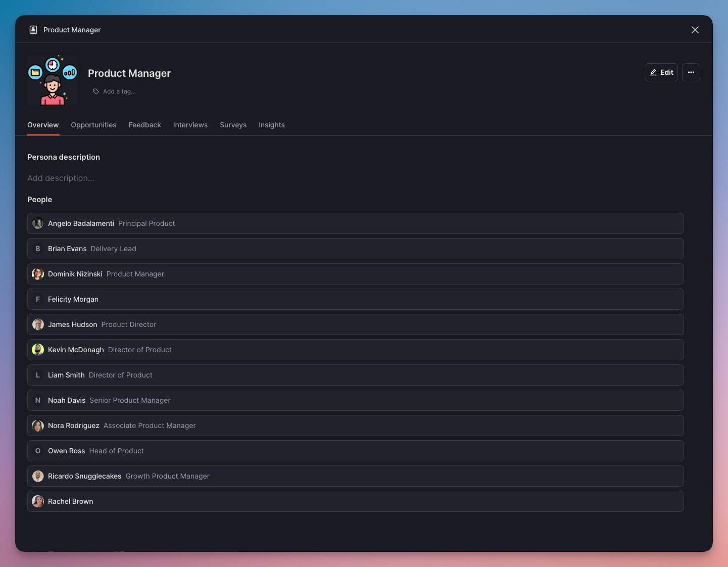
Task: Click the Product Manager persona illustration
Action: pyautogui.click(x=53, y=80)
